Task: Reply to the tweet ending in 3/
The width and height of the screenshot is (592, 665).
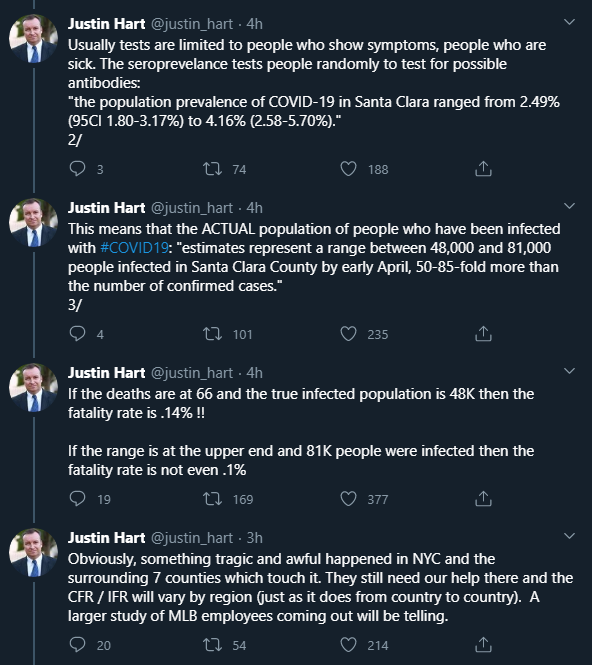Action: click(x=77, y=334)
